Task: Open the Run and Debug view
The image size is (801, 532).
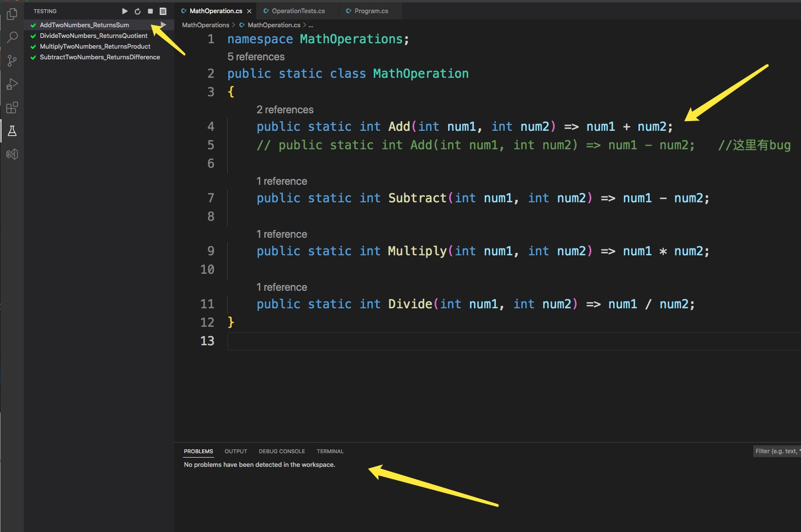Action: coord(12,84)
